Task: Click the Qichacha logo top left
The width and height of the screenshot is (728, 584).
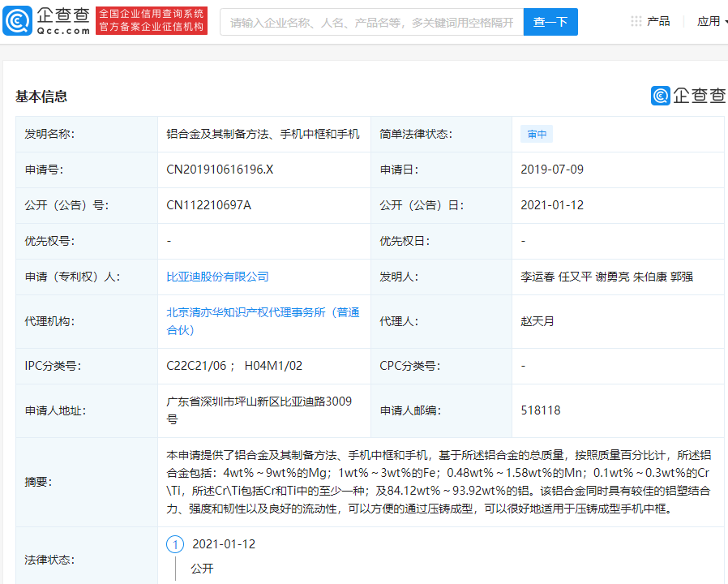Action: 47,19
